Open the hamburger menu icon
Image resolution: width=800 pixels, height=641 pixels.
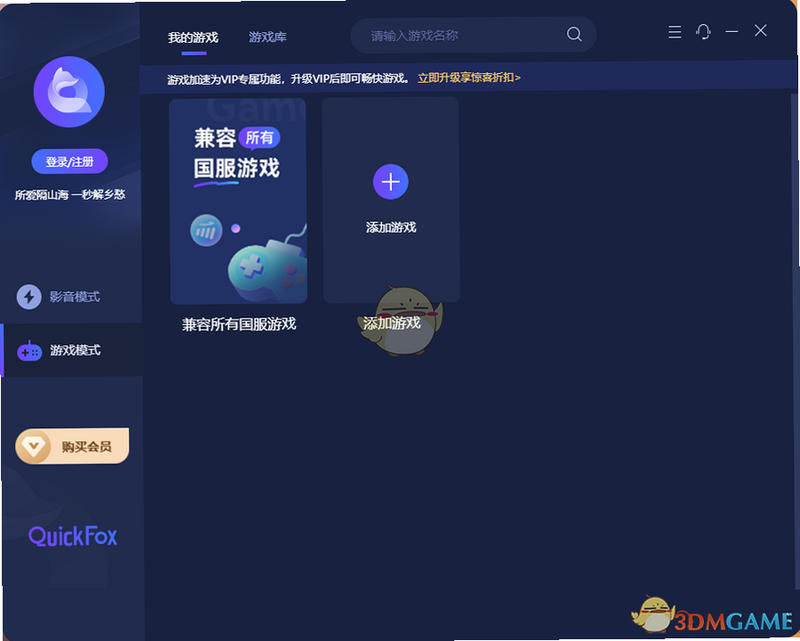[674, 32]
